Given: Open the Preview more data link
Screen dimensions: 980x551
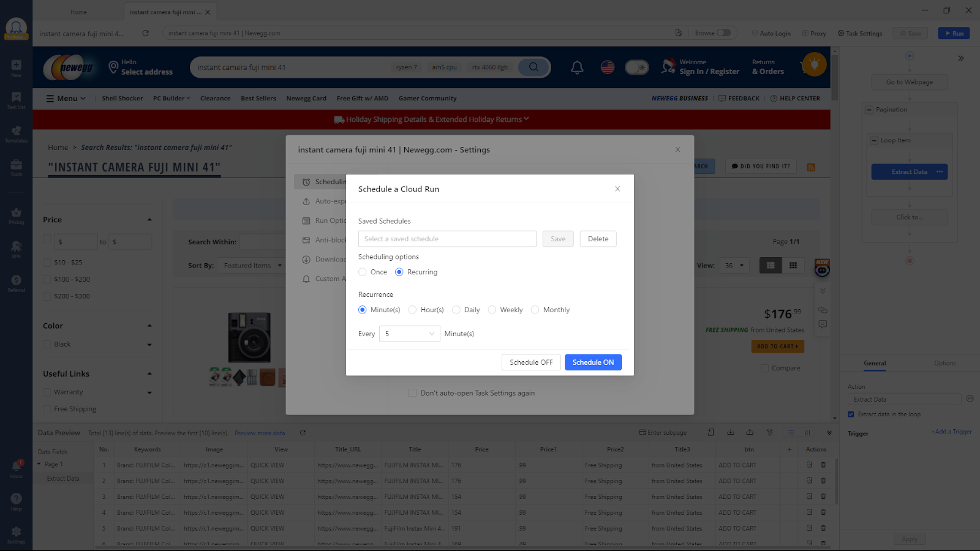Looking at the screenshot, I should (260, 433).
